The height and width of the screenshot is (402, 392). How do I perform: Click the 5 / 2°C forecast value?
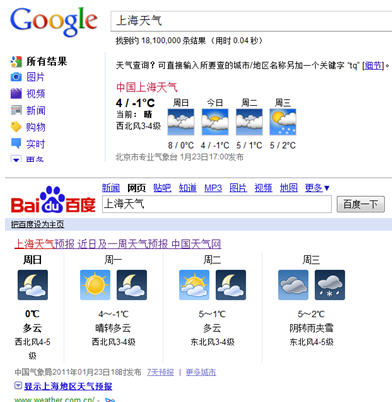pyautogui.click(x=283, y=145)
